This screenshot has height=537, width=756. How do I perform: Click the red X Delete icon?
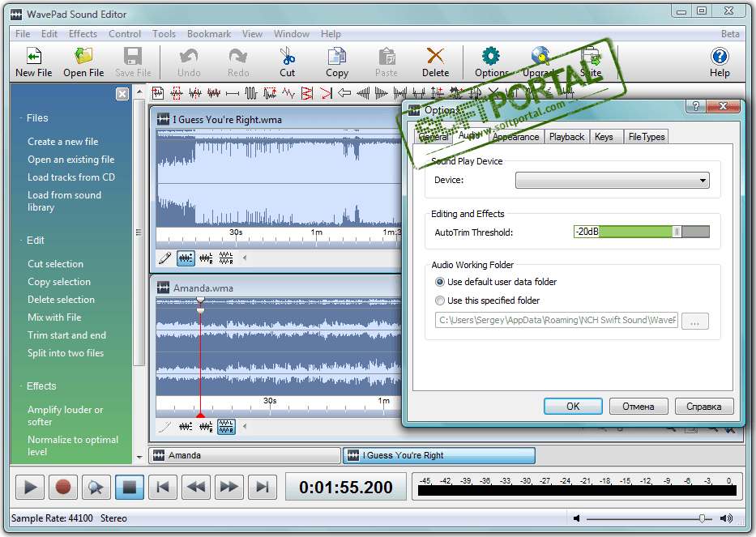click(x=435, y=57)
